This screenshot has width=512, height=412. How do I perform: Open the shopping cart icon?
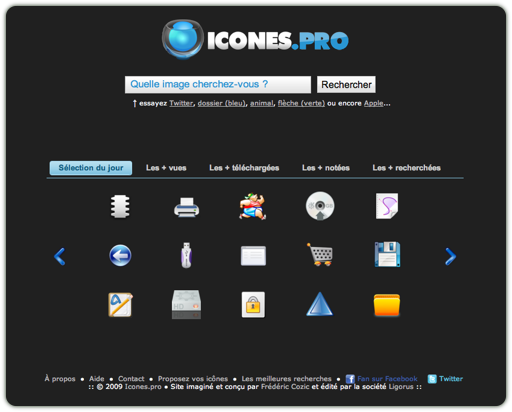[320, 254]
